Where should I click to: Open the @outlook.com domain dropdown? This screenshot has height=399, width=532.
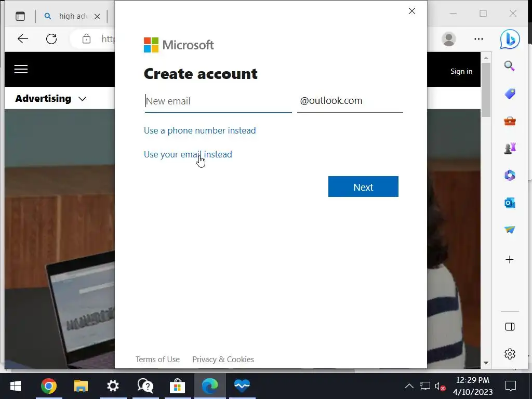click(x=350, y=101)
